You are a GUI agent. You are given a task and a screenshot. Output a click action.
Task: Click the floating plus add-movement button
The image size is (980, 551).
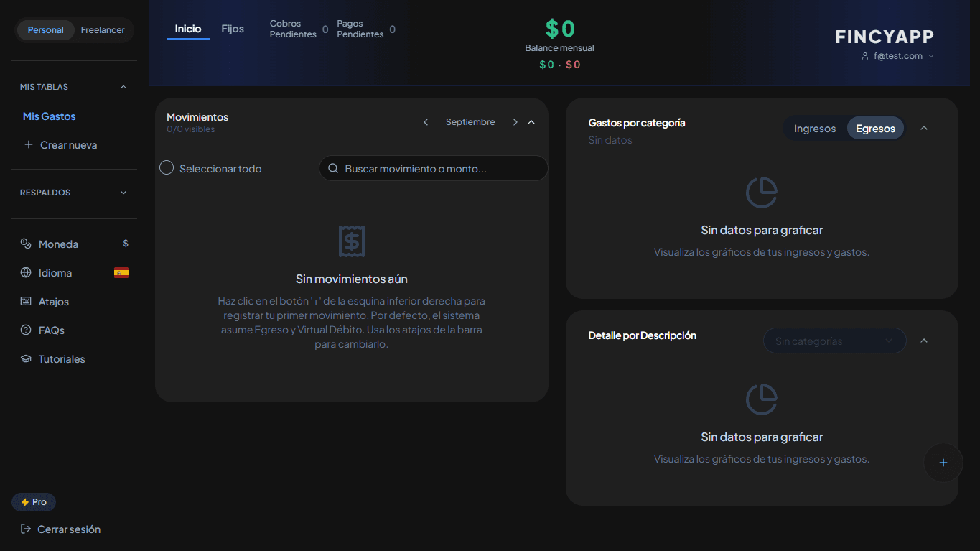point(943,463)
